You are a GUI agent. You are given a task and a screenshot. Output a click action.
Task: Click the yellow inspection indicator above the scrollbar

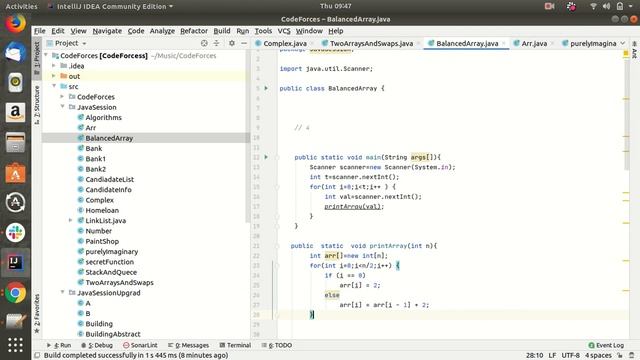pyautogui.click(x=626, y=53)
